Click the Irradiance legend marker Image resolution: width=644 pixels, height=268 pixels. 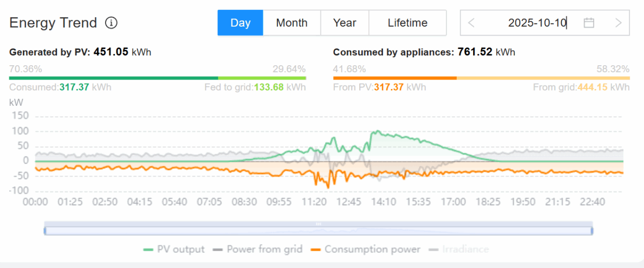(433, 249)
